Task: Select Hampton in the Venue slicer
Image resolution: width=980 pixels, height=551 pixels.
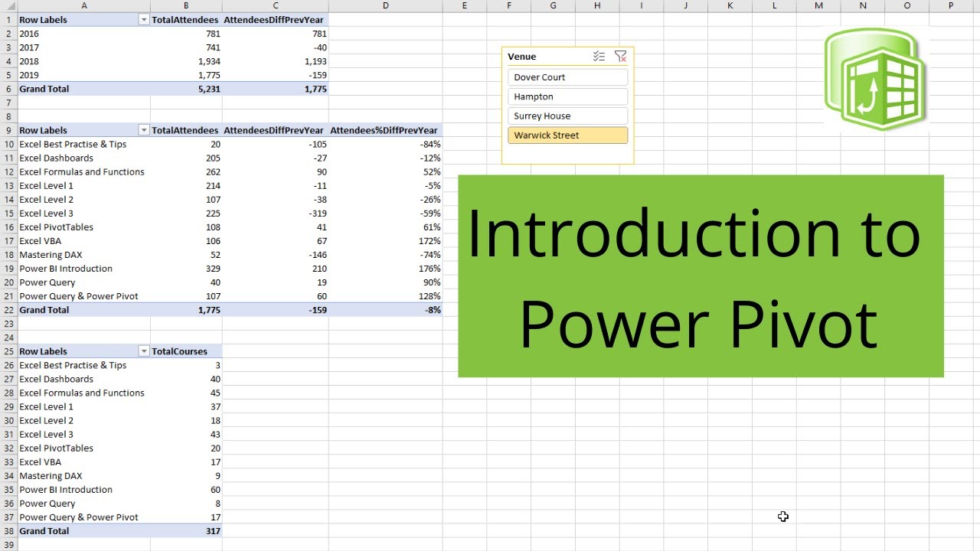Action: pyautogui.click(x=567, y=96)
